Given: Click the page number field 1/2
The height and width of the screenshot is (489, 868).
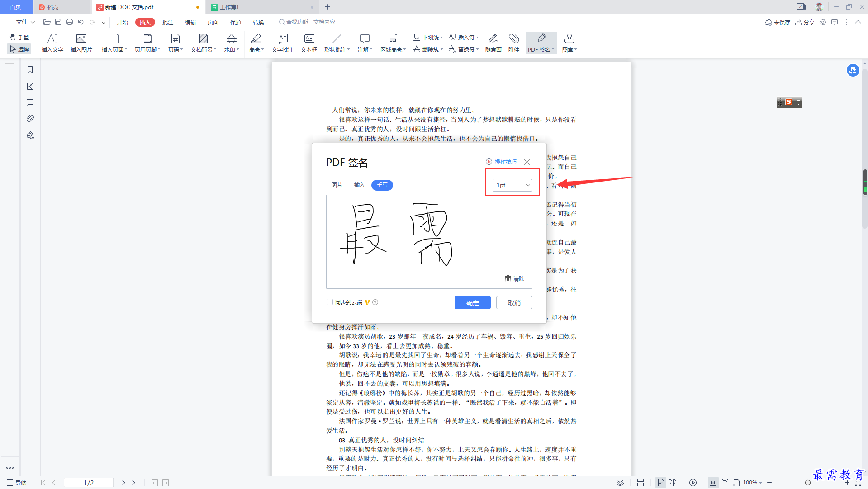Looking at the screenshot, I should [x=89, y=483].
